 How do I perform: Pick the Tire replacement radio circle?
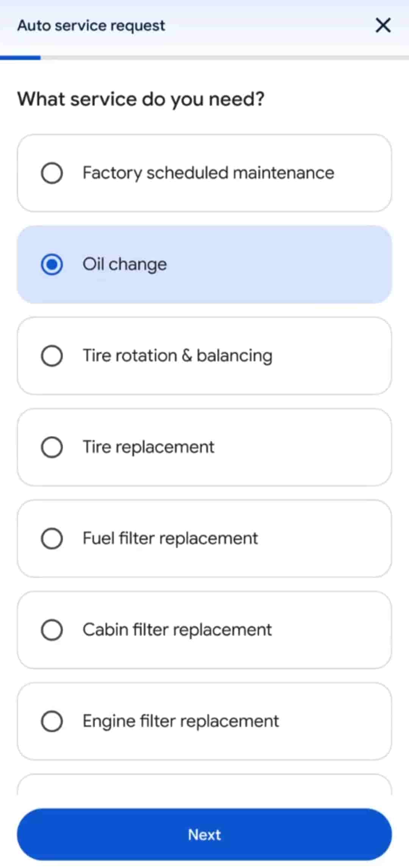pos(52,447)
